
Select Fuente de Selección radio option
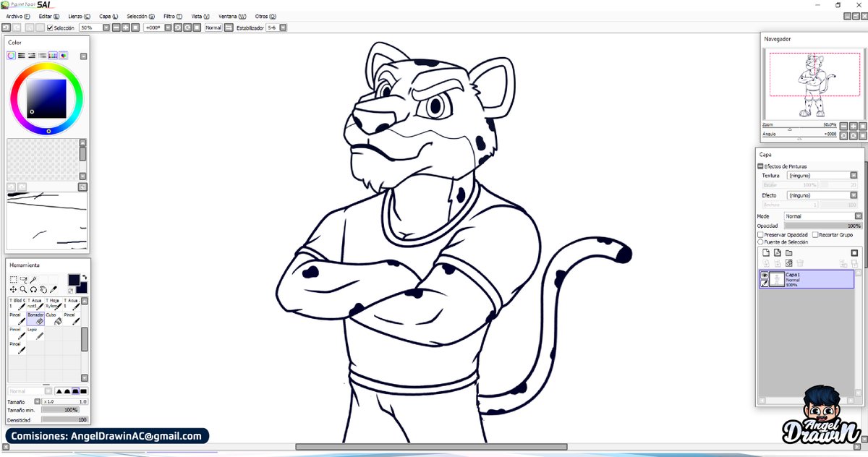pos(760,242)
